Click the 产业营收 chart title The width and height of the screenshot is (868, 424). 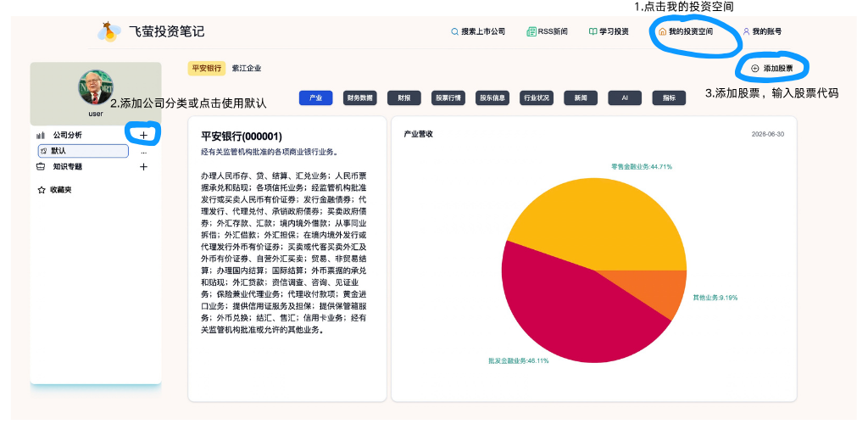point(419,134)
